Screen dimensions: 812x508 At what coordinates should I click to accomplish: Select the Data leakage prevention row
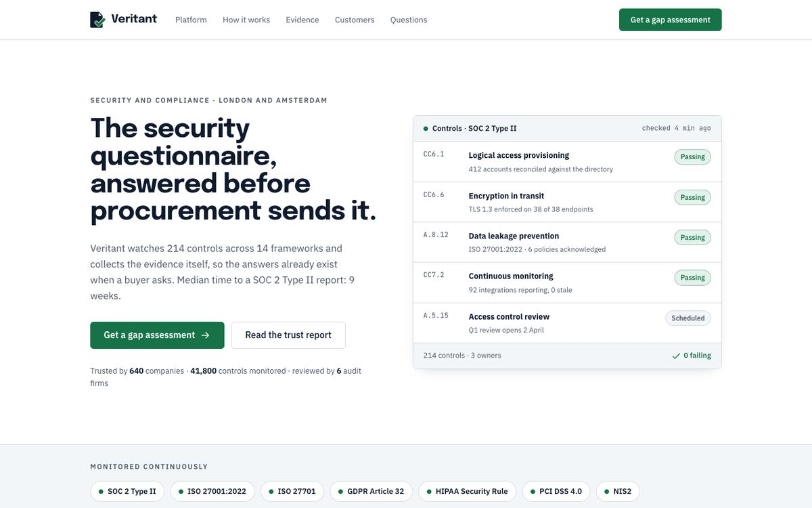click(x=567, y=242)
